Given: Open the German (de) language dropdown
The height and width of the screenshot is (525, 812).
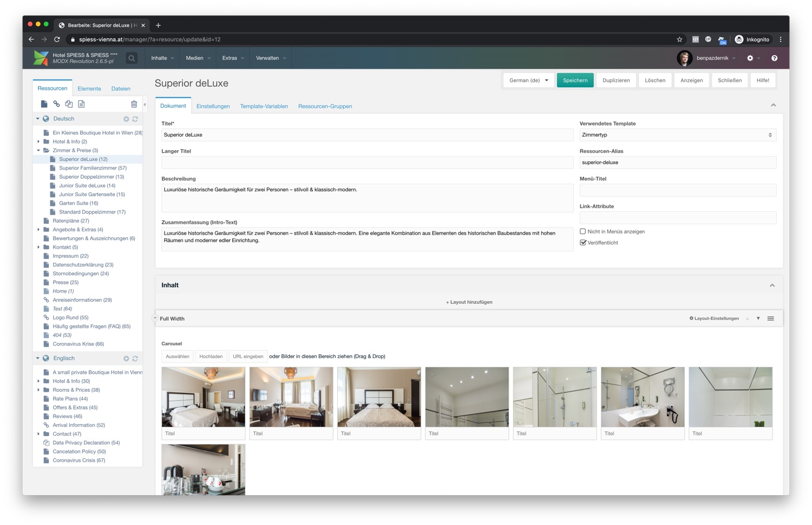Looking at the screenshot, I should point(529,80).
